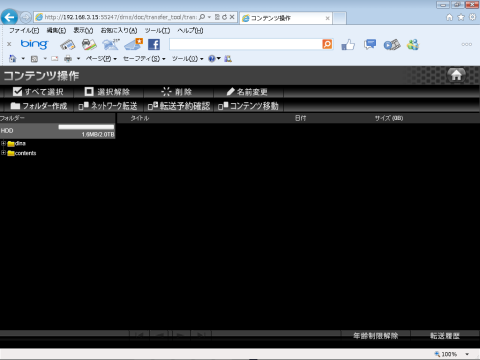This screenshot has height=360, width=480.
Task: Click the Messenger people icon
Action: point(413,44)
